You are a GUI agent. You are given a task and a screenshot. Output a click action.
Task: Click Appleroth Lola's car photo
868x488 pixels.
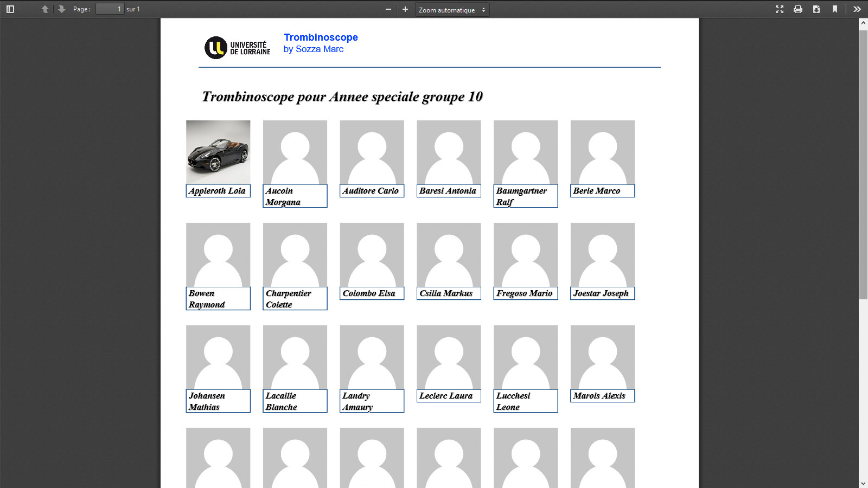218,152
